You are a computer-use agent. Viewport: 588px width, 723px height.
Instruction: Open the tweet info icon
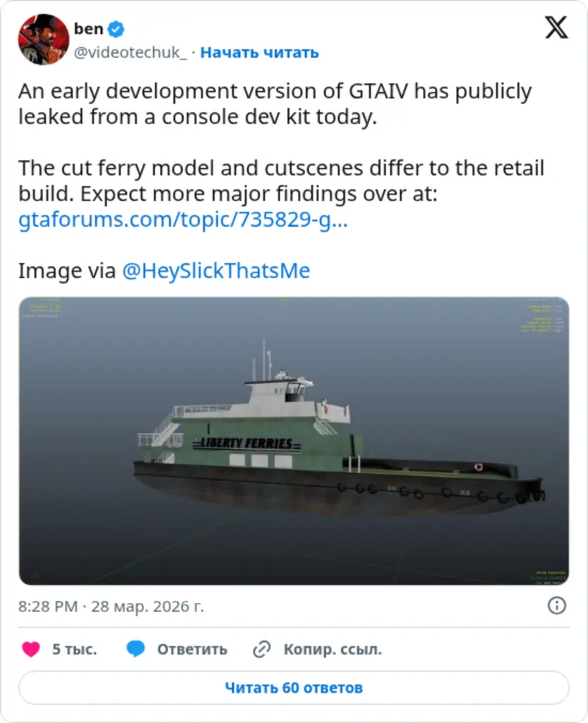coord(557,606)
